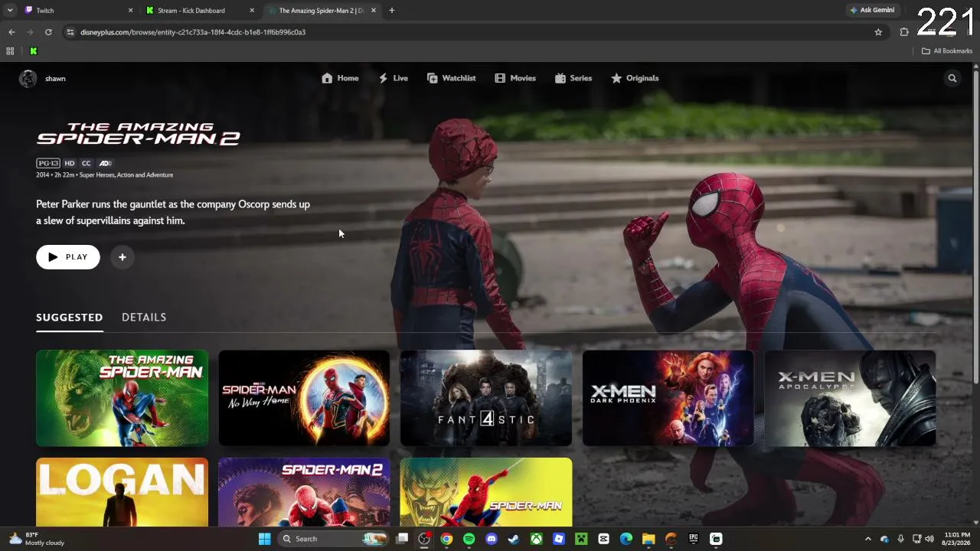Open the All Bookmarks folder
The height and width of the screenshot is (551, 980).
pyautogui.click(x=947, y=51)
